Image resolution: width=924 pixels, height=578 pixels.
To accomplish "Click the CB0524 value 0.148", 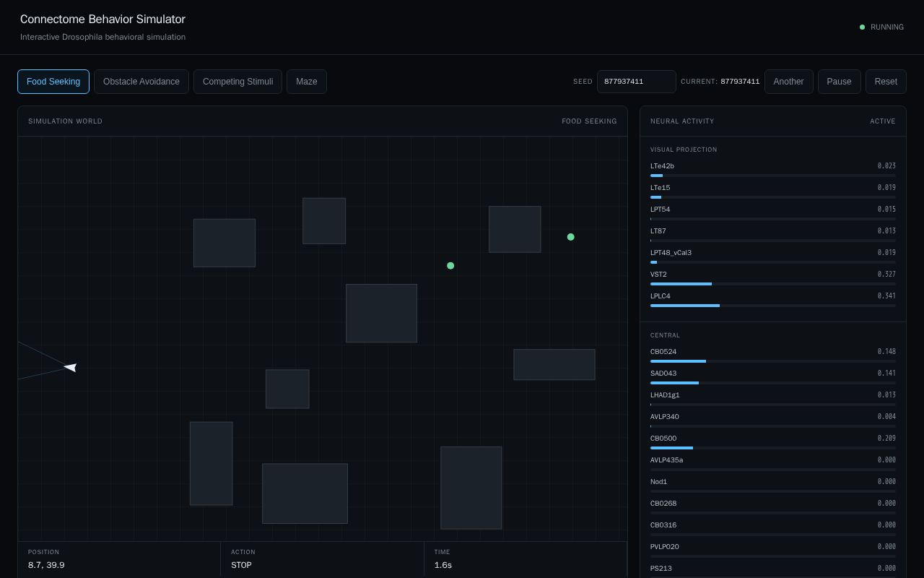I will [x=886, y=352].
